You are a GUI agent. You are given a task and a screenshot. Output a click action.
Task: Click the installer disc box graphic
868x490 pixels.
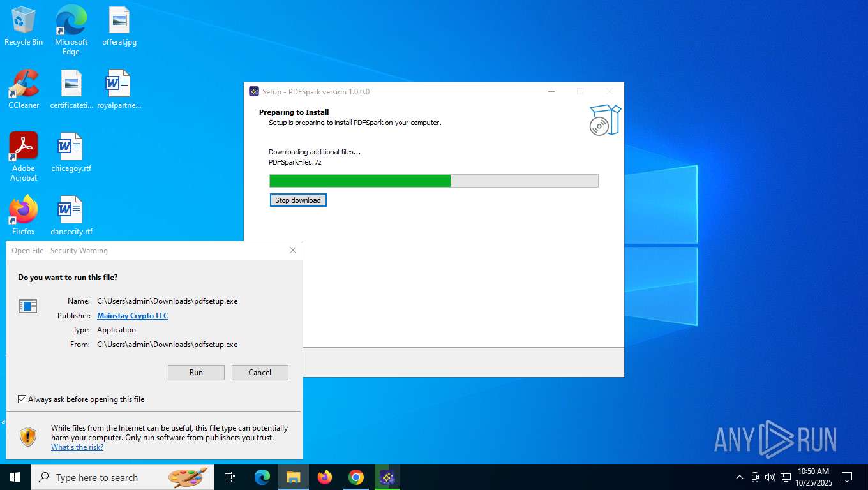coord(604,121)
